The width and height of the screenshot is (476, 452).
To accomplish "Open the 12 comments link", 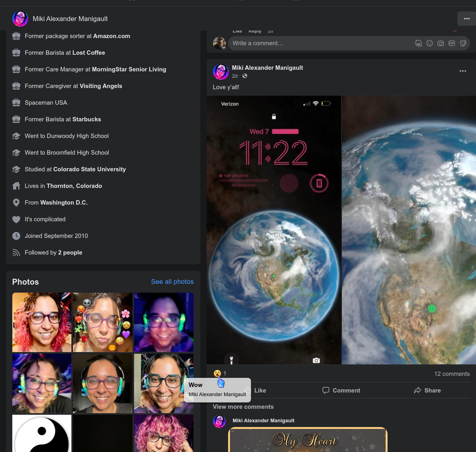I will coord(452,374).
